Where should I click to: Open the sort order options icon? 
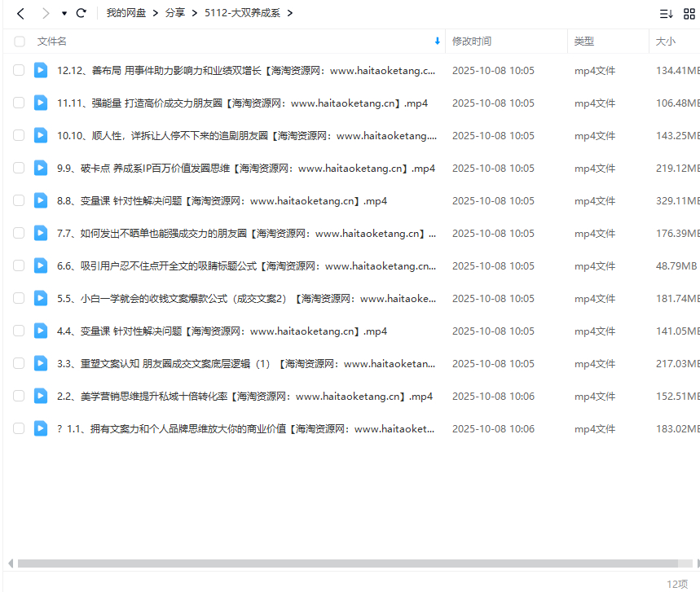click(666, 13)
